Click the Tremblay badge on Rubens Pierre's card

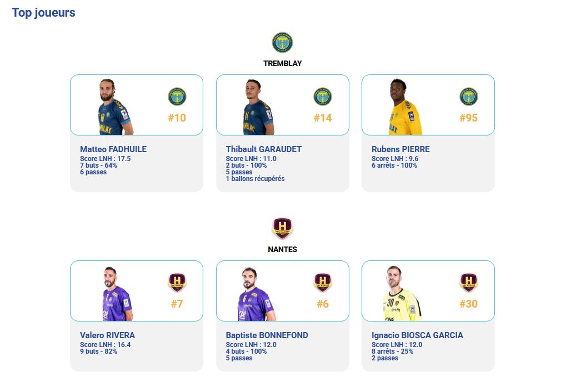pyautogui.click(x=468, y=97)
